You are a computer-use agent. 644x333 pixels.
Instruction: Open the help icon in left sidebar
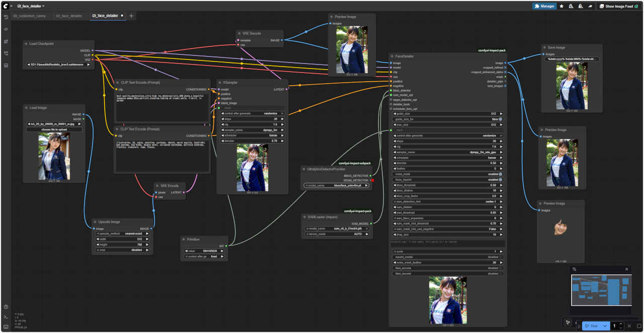pos(6,307)
